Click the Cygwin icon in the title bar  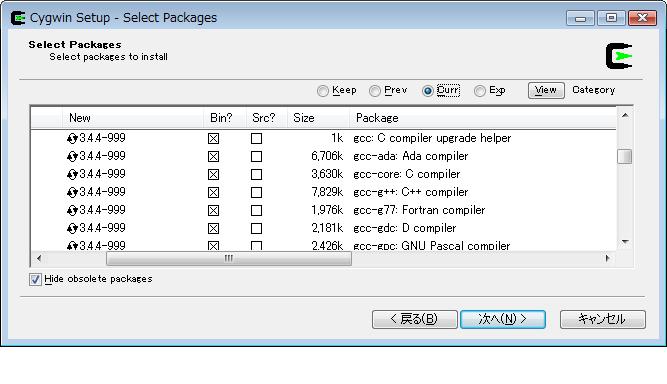click(18, 18)
